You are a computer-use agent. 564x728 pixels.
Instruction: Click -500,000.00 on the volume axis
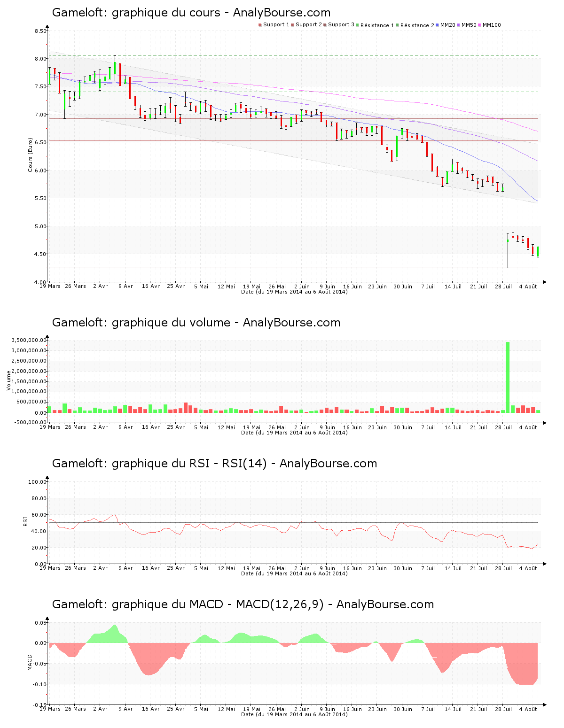click(30, 422)
